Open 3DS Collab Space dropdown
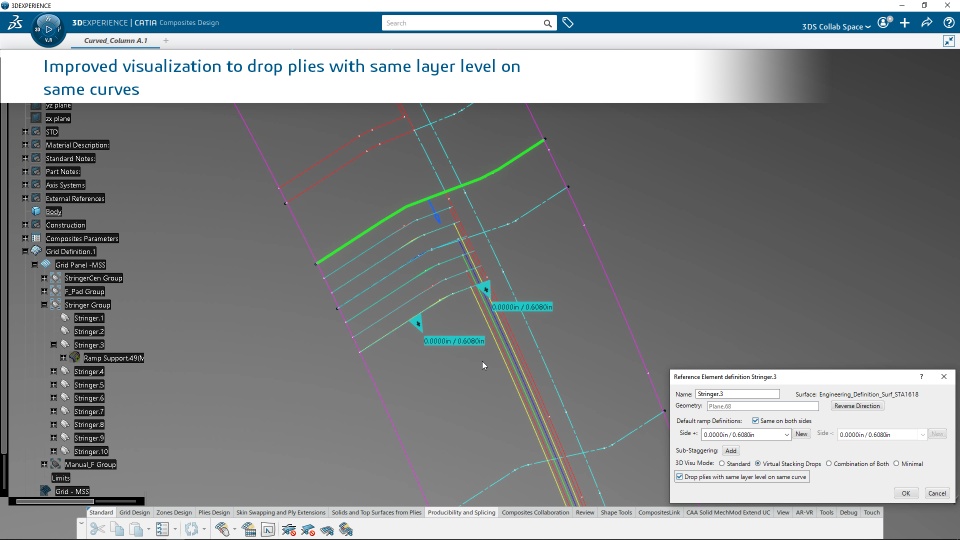The height and width of the screenshot is (540, 960). click(836, 26)
